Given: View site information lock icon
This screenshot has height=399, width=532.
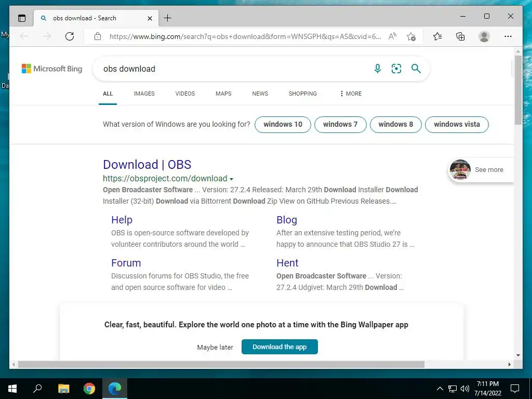Looking at the screenshot, I should [98, 36].
